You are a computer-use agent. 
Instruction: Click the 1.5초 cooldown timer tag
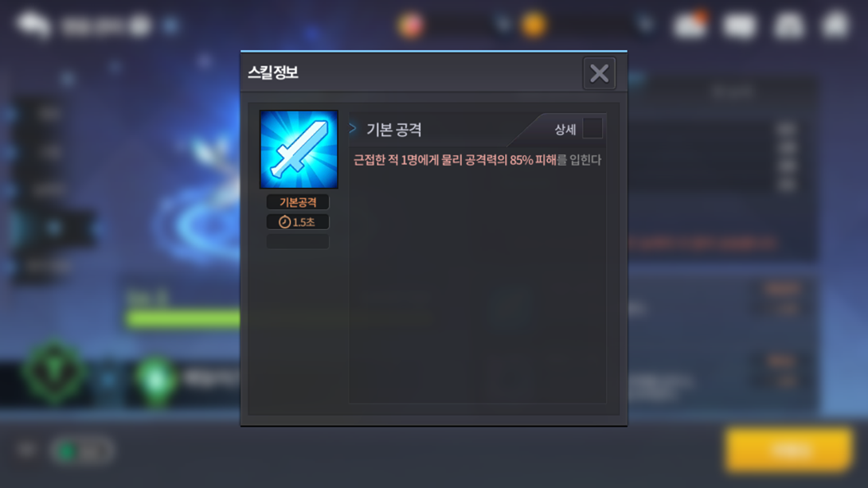pyautogui.click(x=298, y=222)
